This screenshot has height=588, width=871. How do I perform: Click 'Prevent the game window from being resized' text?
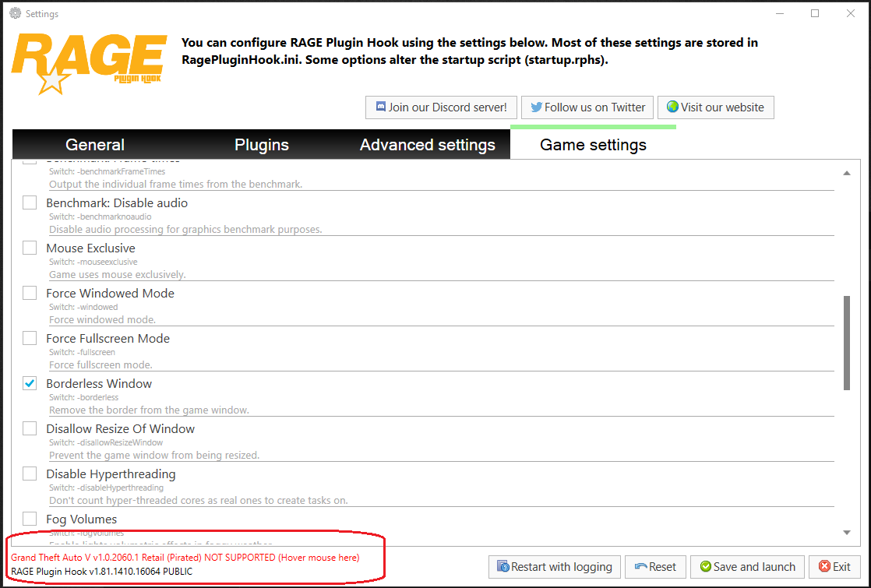point(154,456)
